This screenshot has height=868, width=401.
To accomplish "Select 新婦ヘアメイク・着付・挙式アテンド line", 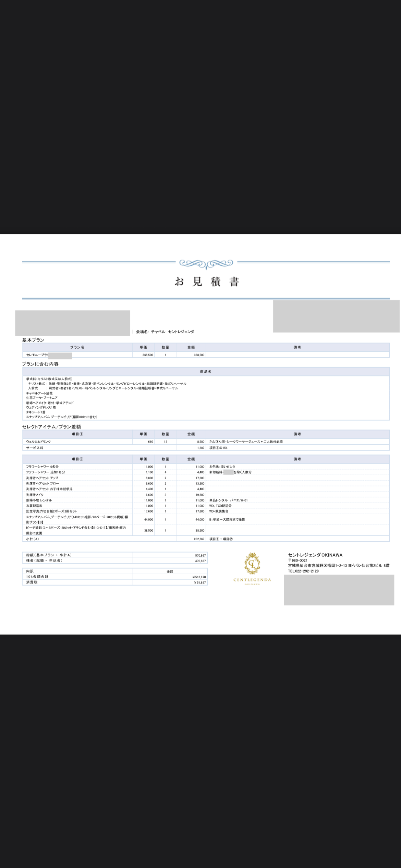I will tap(50, 403).
